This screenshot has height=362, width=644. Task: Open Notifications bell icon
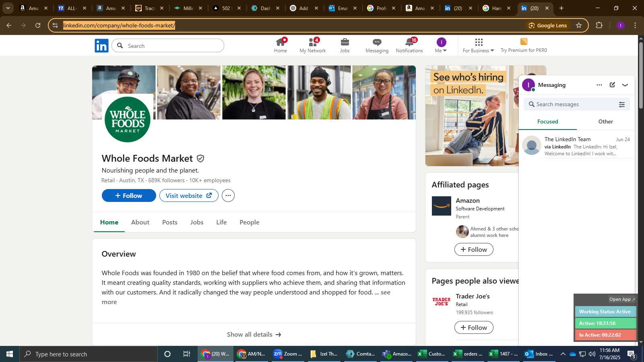(409, 45)
